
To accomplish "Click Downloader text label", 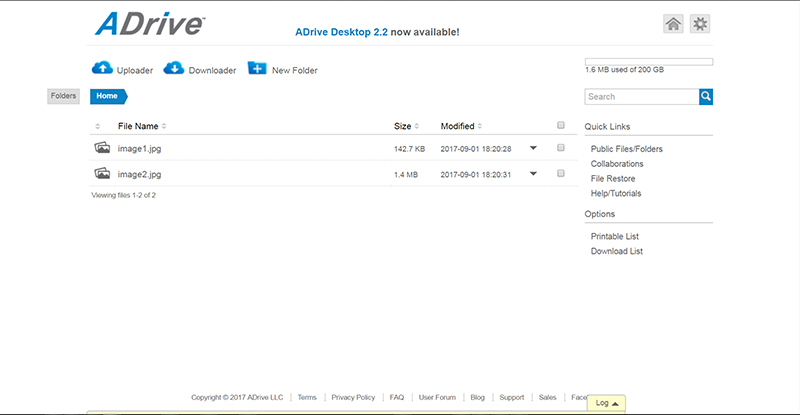I will 212,70.
